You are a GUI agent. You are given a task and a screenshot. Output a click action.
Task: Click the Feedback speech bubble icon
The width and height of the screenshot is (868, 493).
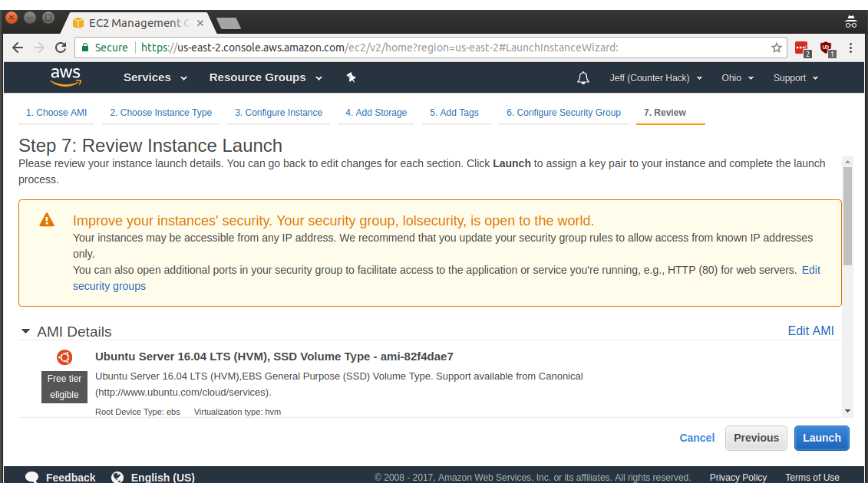(32, 478)
